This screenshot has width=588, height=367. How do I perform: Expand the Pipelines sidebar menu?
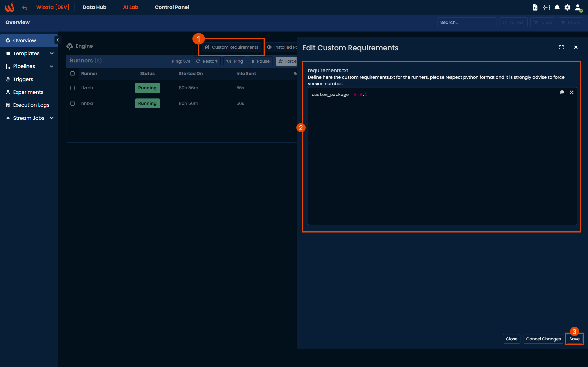51,66
